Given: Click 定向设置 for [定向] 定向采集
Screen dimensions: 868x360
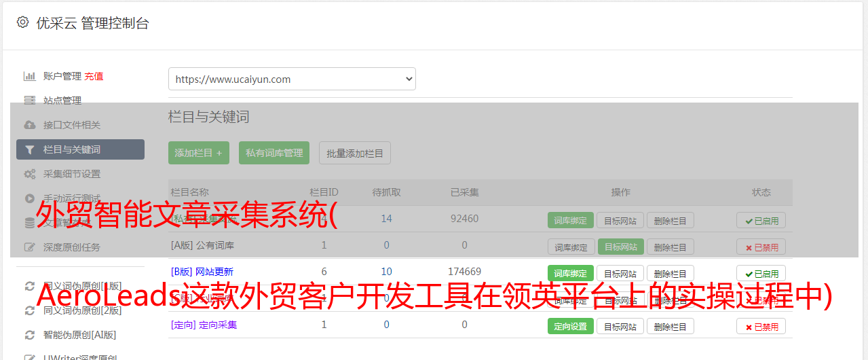Looking at the screenshot, I should click(x=571, y=326).
